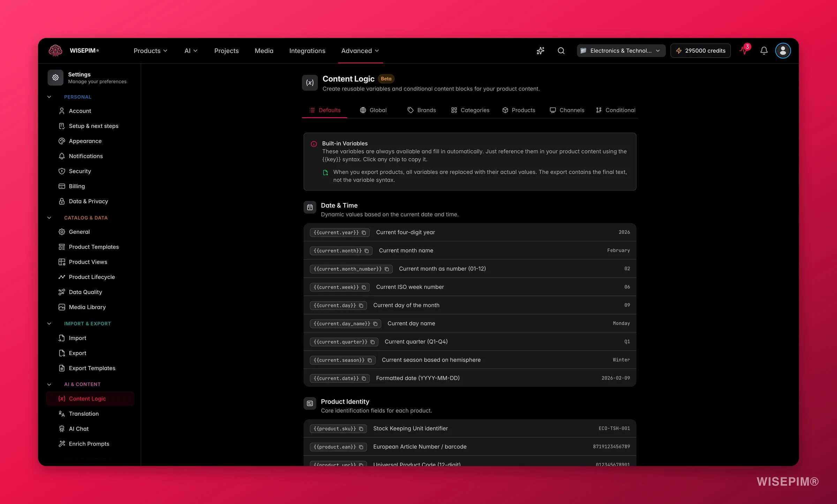Switch to the Brands tab
837x504 pixels.
[422, 110]
